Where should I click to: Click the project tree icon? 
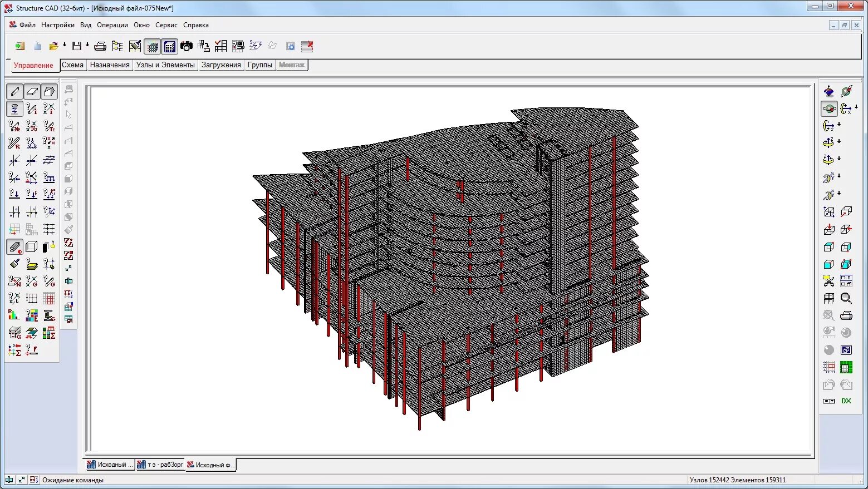point(117,46)
